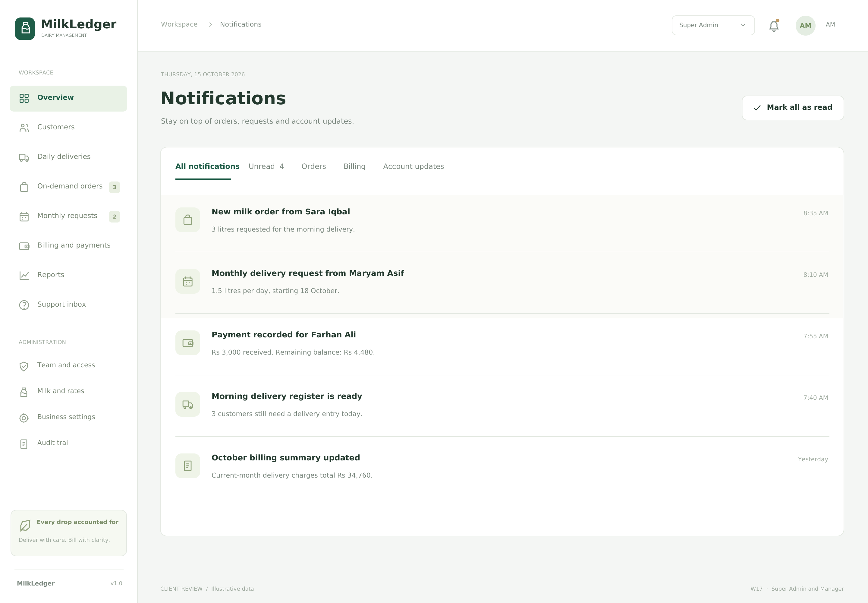
Task: Click the 'Every drop accounted for' card
Action: 68,533
